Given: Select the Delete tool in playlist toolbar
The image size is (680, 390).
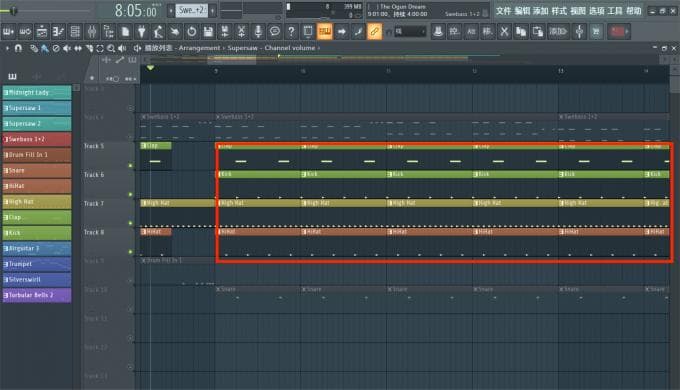Looking at the screenshot, I should (x=56, y=48).
